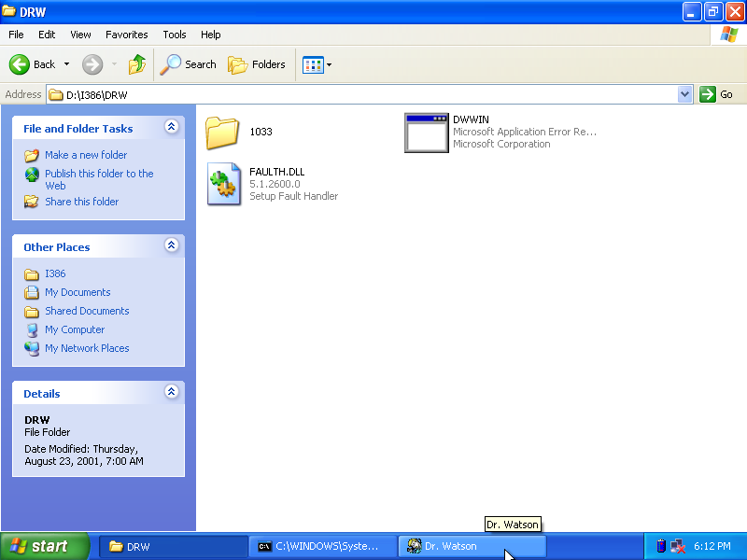
Task: Collapse the Details panel
Action: tap(172, 392)
